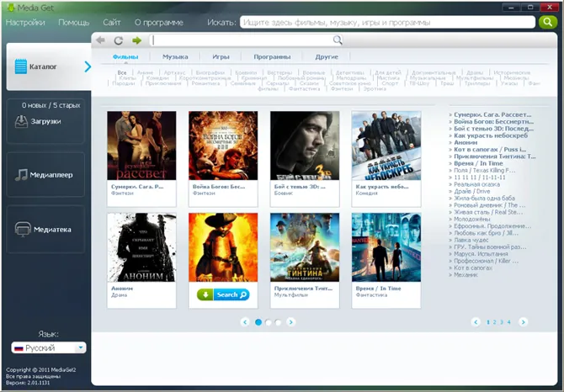The height and width of the screenshot is (392, 564).
Task: Filter by Спорт genre
Action: pos(390,83)
